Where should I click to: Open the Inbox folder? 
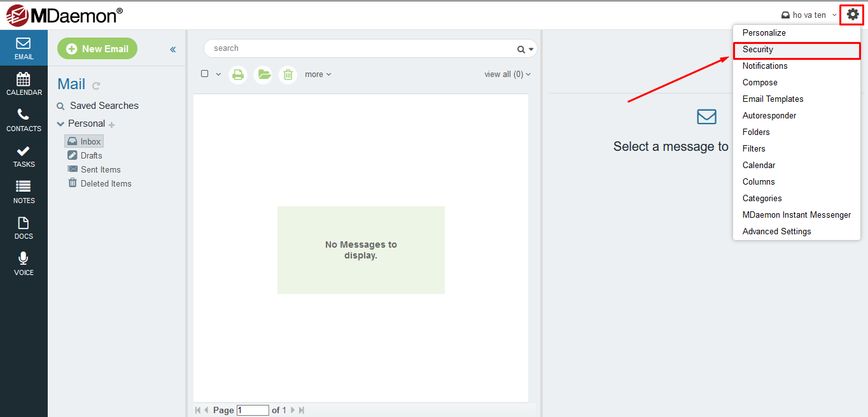(84, 141)
